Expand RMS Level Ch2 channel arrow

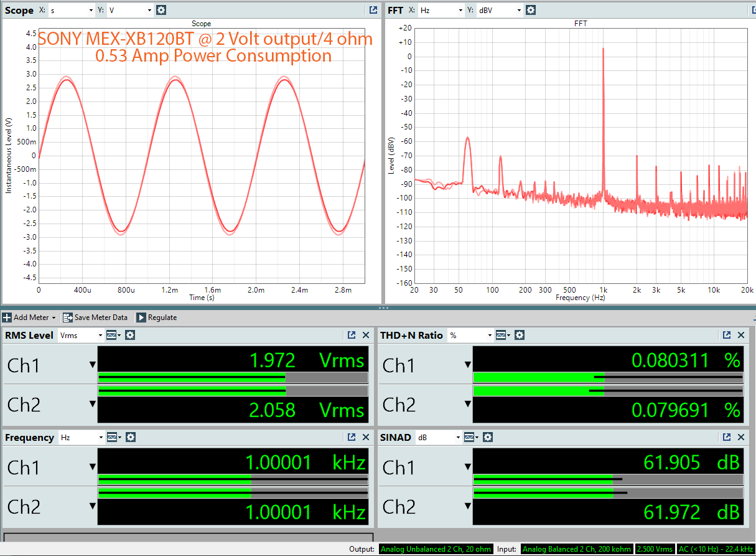pos(93,404)
